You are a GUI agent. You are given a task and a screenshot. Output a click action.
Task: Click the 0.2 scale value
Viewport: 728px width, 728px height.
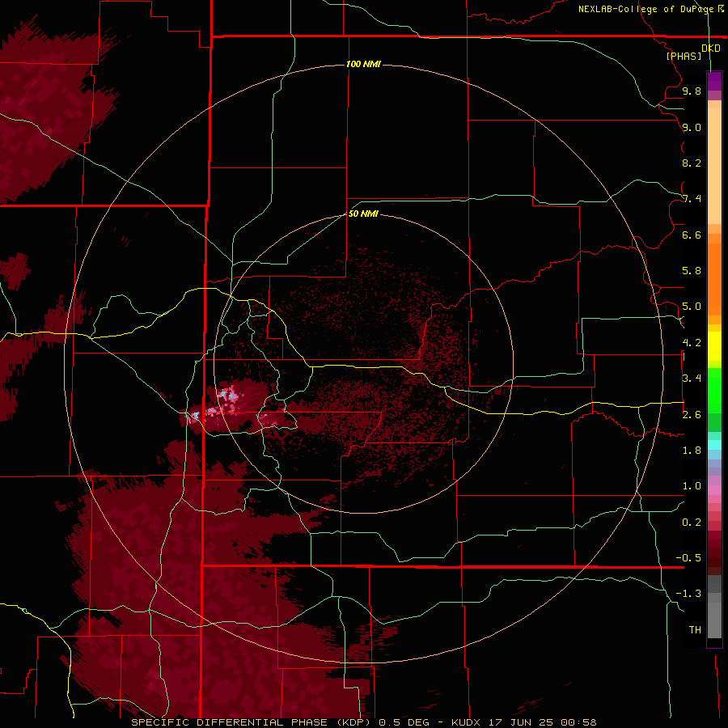tap(692, 523)
